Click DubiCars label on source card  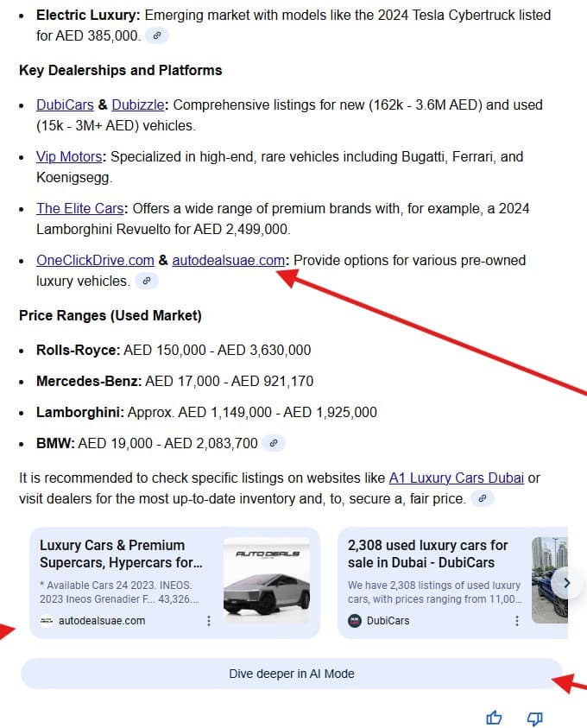tap(388, 621)
